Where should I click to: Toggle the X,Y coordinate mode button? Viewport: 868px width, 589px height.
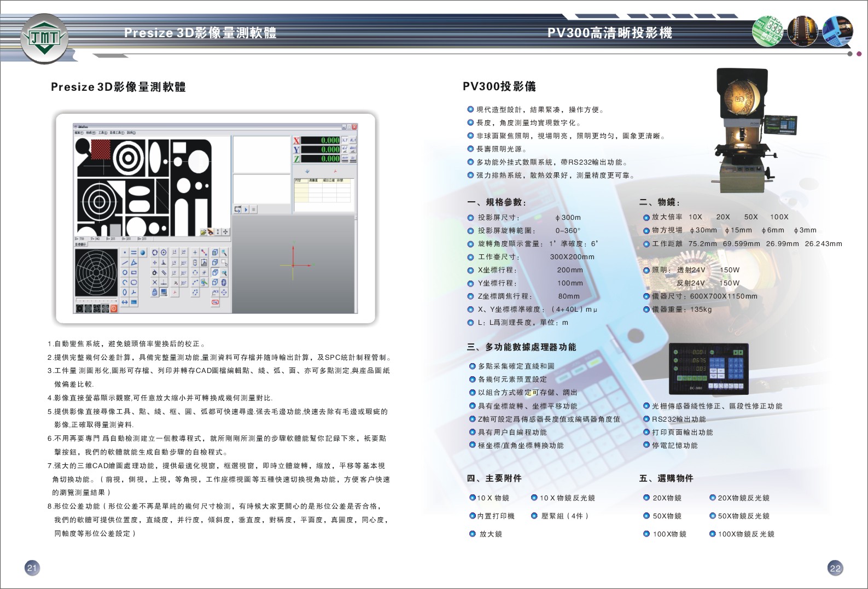[x=345, y=141]
